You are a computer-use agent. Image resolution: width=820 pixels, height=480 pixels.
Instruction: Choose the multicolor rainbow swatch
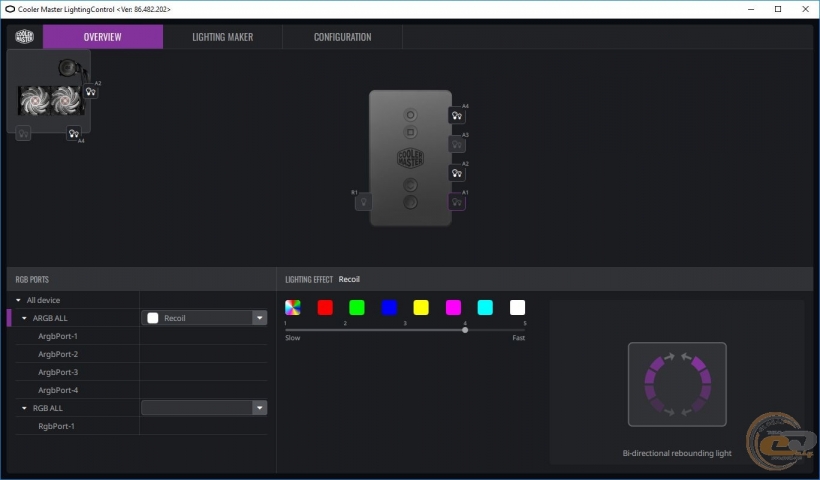(x=293, y=307)
